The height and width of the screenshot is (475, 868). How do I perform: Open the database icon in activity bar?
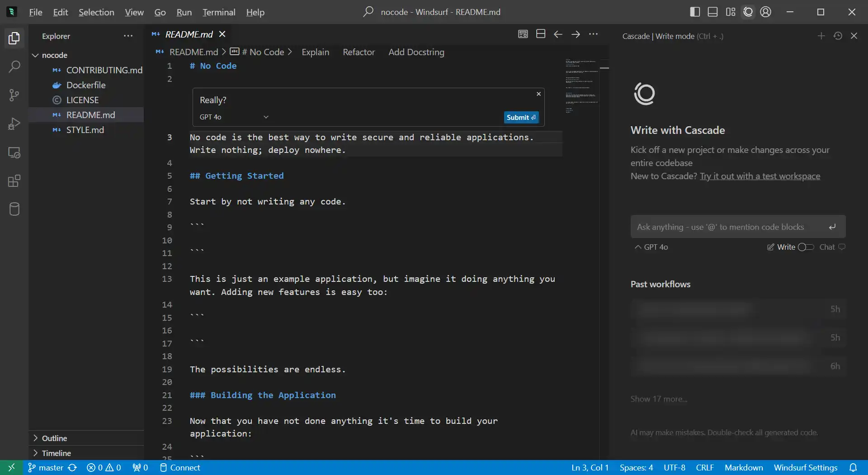14,209
